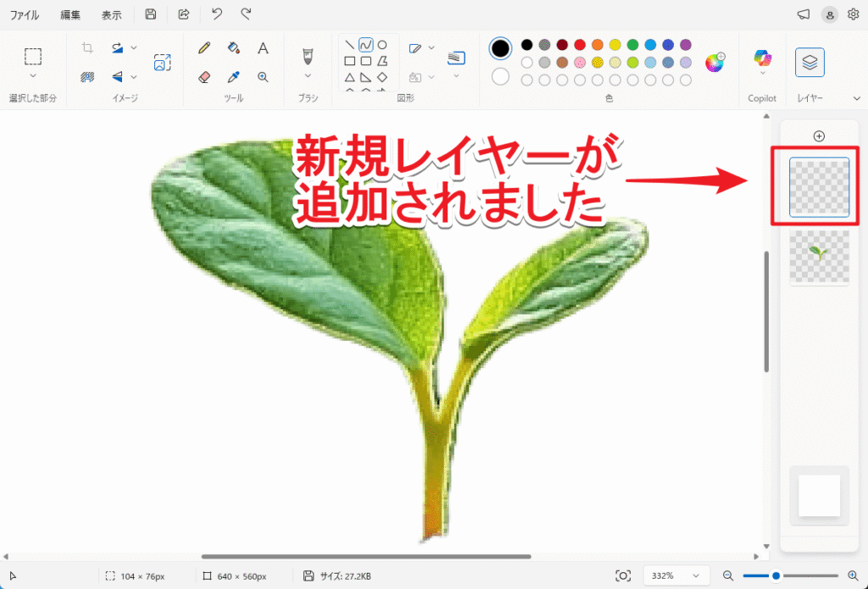Select the empty new layer thumbnail
This screenshot has width=868, height=589.
819,187
